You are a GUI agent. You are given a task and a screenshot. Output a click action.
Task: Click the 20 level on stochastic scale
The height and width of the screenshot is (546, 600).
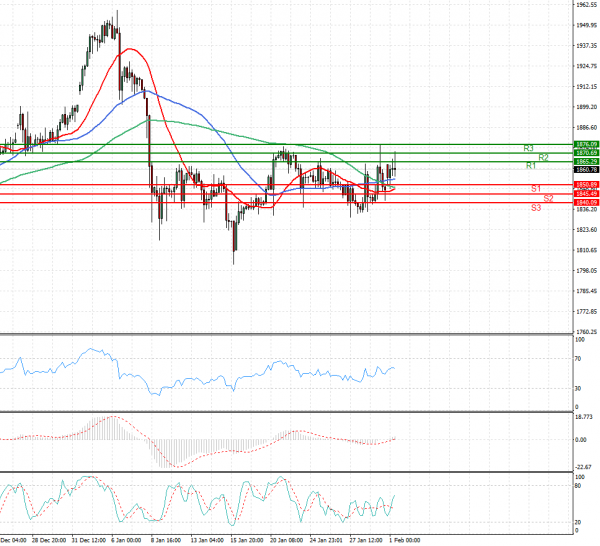pyautogui.click(x=578, y=522)
